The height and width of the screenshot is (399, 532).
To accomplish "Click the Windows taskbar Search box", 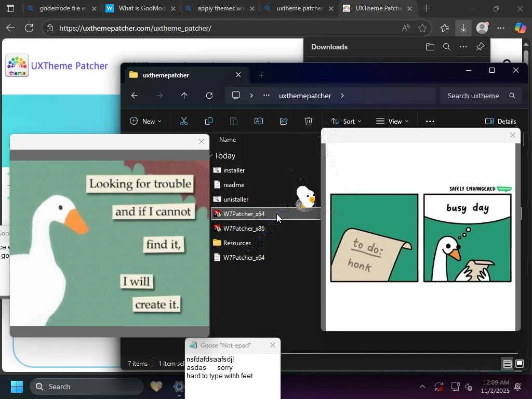I will click(x=87, y=387).
